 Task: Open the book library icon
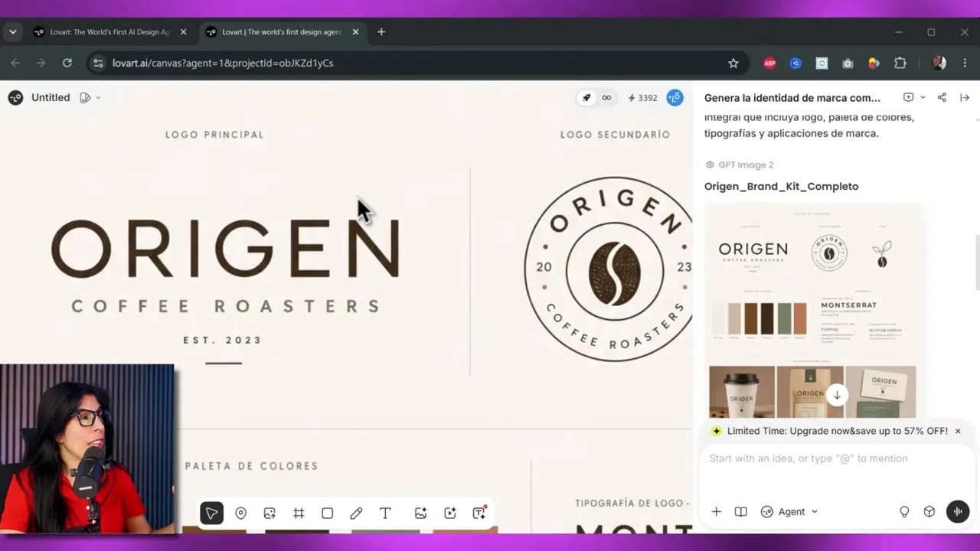[740, 512]
